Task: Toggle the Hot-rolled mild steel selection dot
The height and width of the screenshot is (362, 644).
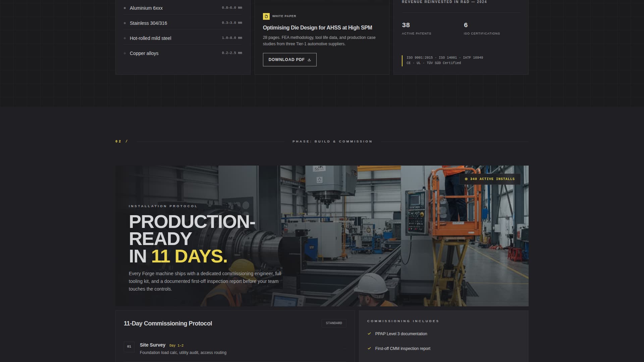Action: click(x=125, y=38)
